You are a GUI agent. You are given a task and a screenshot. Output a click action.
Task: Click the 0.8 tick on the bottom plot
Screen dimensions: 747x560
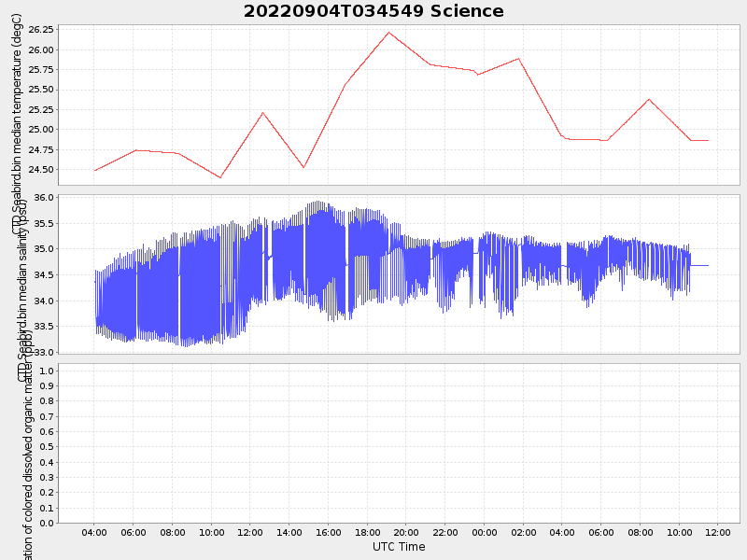[48, 401]
